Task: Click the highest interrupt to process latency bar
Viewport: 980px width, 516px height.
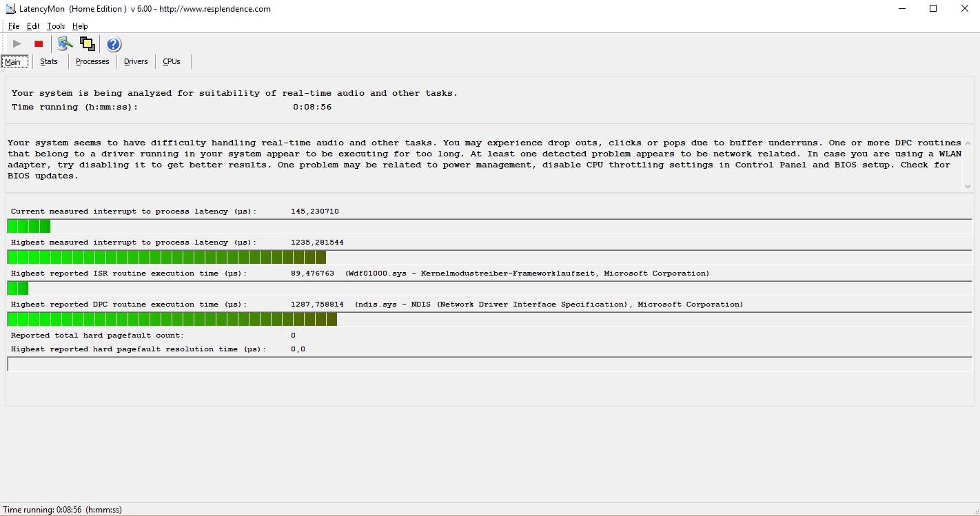Action: tap(490, 257)
